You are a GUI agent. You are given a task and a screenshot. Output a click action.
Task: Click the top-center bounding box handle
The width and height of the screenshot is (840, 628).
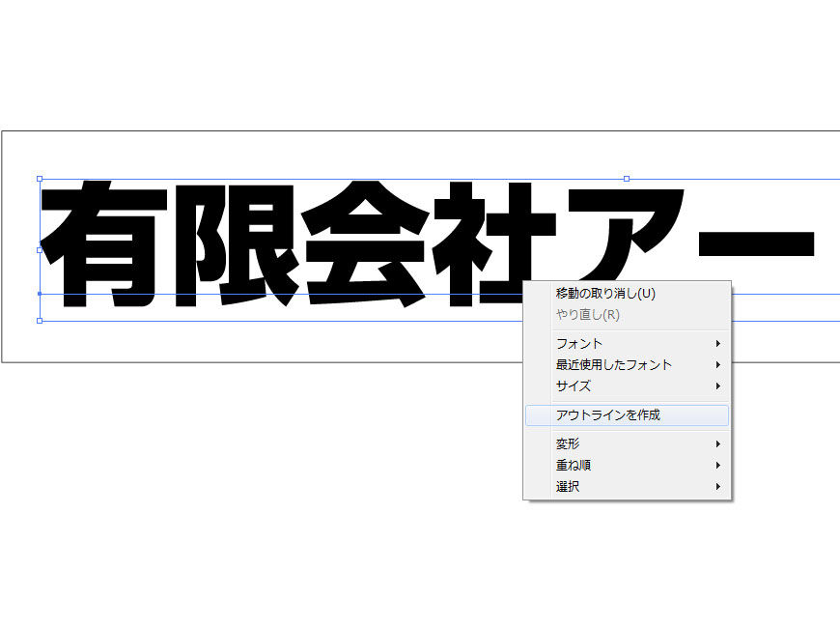(627, 179)
